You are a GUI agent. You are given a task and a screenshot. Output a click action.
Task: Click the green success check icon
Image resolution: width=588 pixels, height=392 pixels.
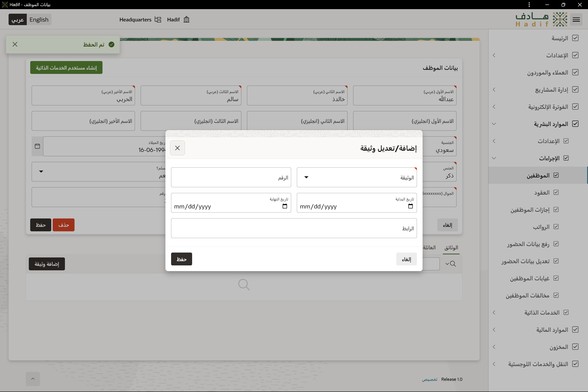coord(111,44)
